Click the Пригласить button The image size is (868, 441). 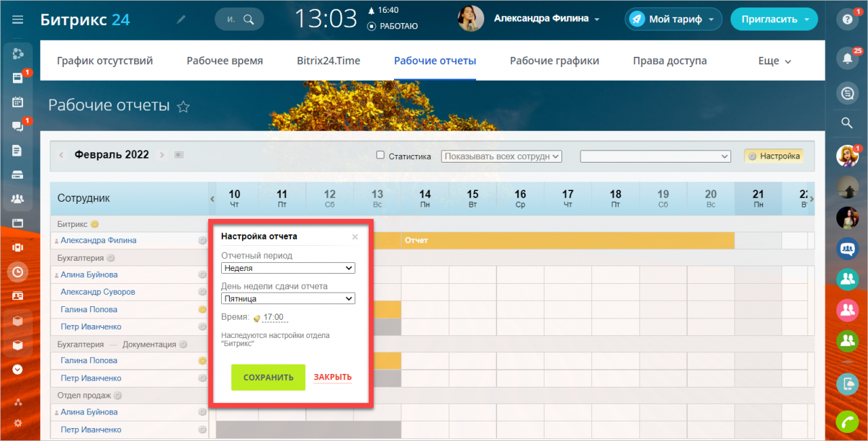tap(774, 19)
